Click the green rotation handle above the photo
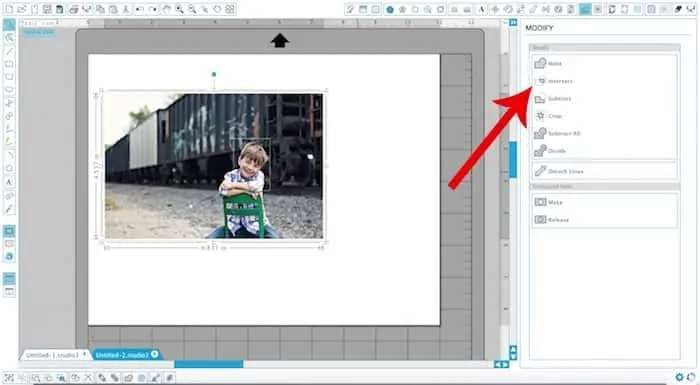This screenshot has width=700, height=385. pos(214,74)
